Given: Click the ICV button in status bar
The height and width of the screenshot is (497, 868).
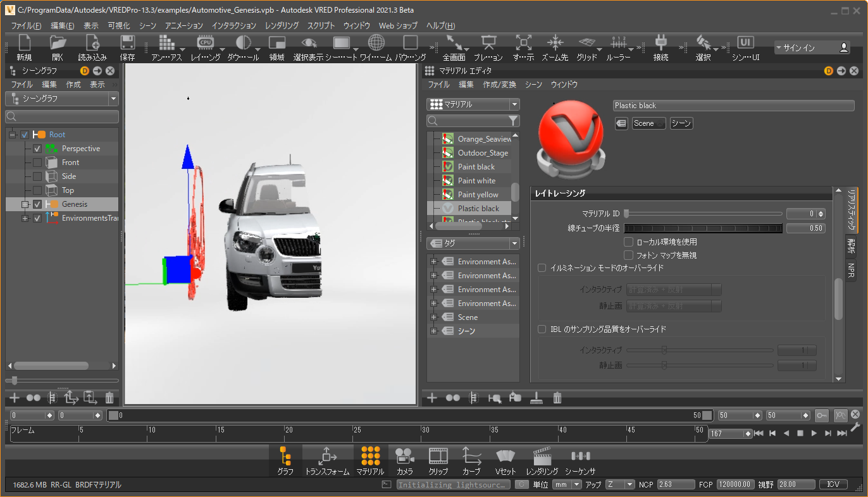Looking at the screenshot, I should pos(833,484).
